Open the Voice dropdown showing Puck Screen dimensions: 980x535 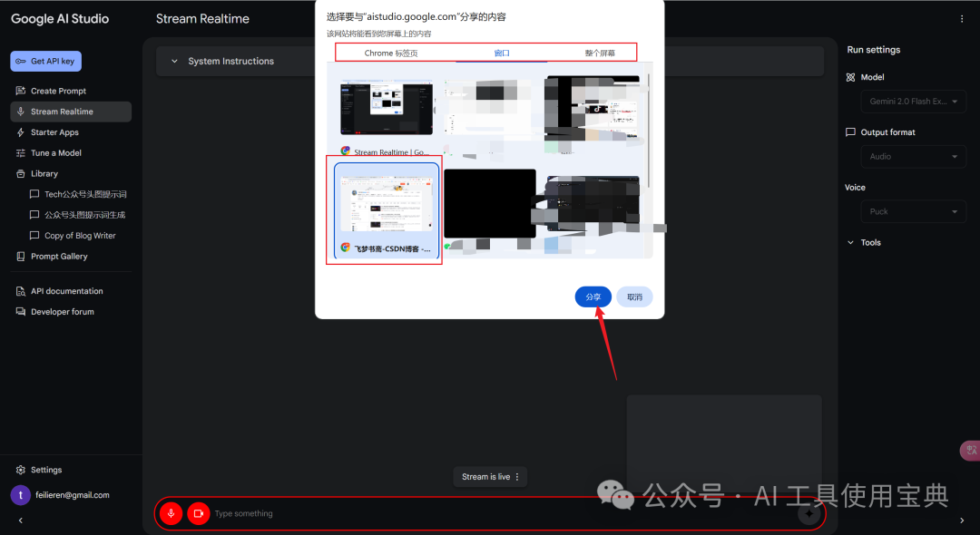pos(913,211)
